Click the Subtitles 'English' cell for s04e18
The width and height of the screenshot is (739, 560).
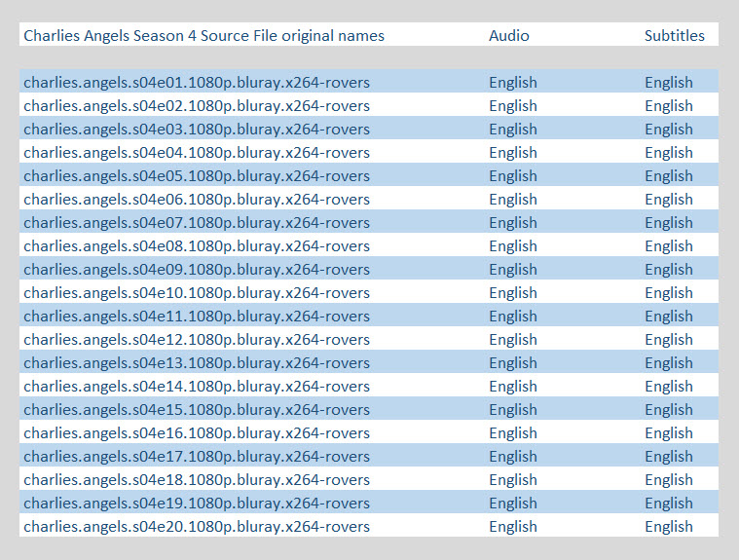(x=669, y=479)
